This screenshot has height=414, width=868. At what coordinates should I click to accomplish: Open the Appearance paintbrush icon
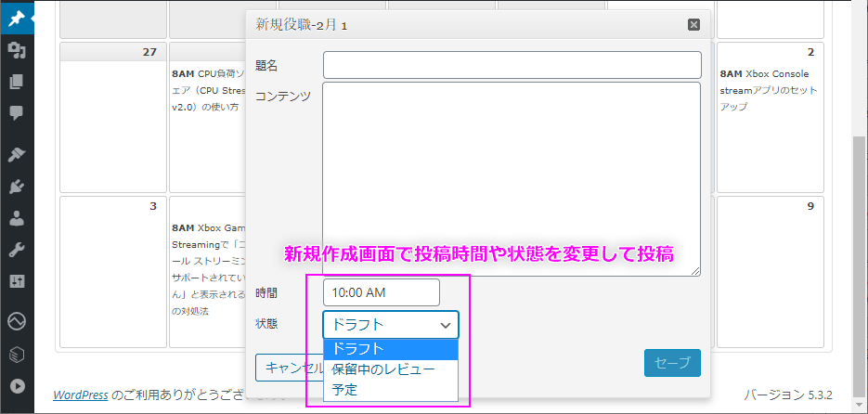17,154
